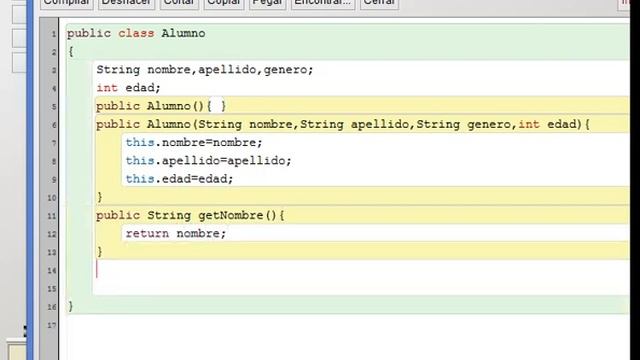Click the Alumno constructor with String parameters

click(343, 124)
